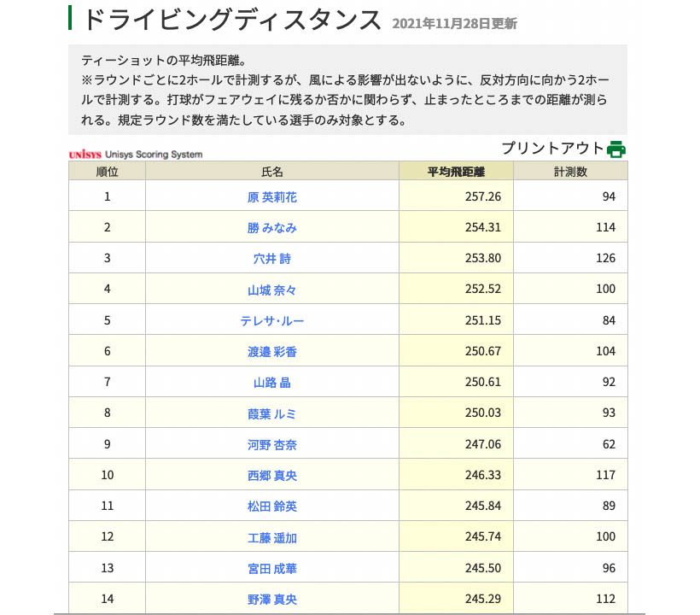Click the テレサ・ルー player name
Viewport: 700px width, 615px height.
coord(272,320)
